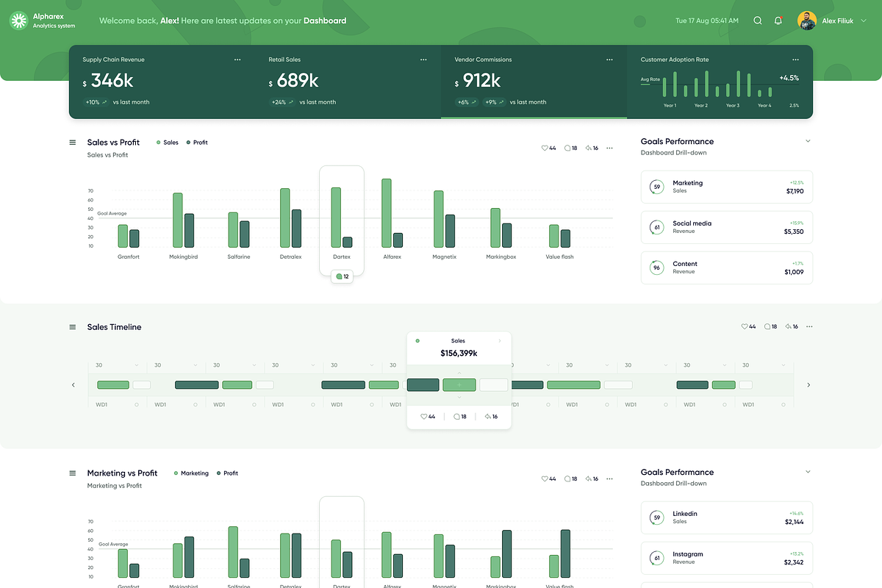Screen dimensions: 882x588
Task: Like the Sales vs Profit chart (heart 44)
Action: 548,148
